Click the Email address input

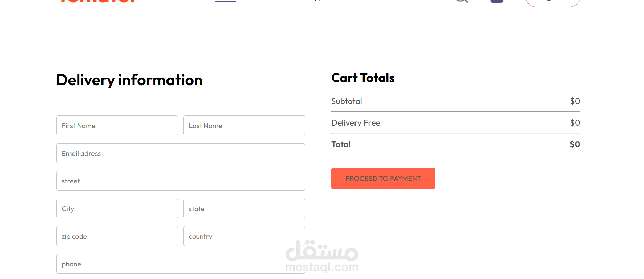point(180,153)
